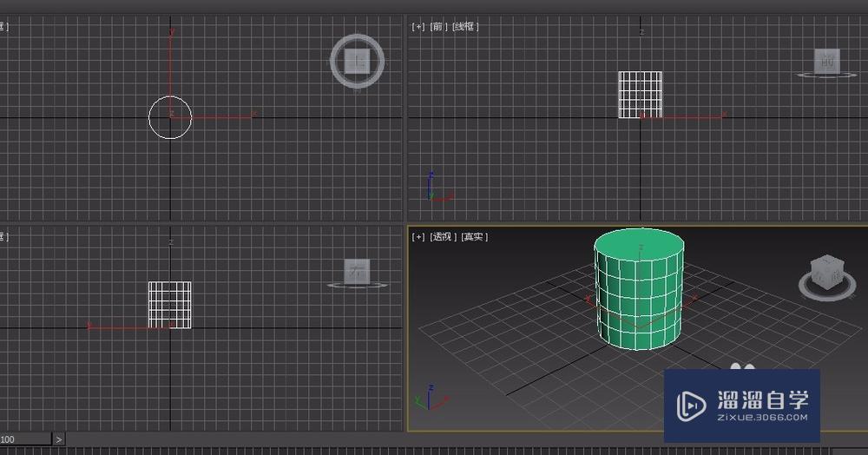Open the [前] view label menu
868x455 pixels.
(438, 27)
